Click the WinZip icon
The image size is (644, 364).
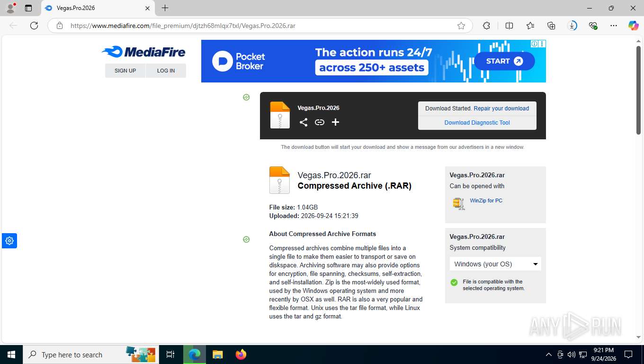tap(458, 203)
